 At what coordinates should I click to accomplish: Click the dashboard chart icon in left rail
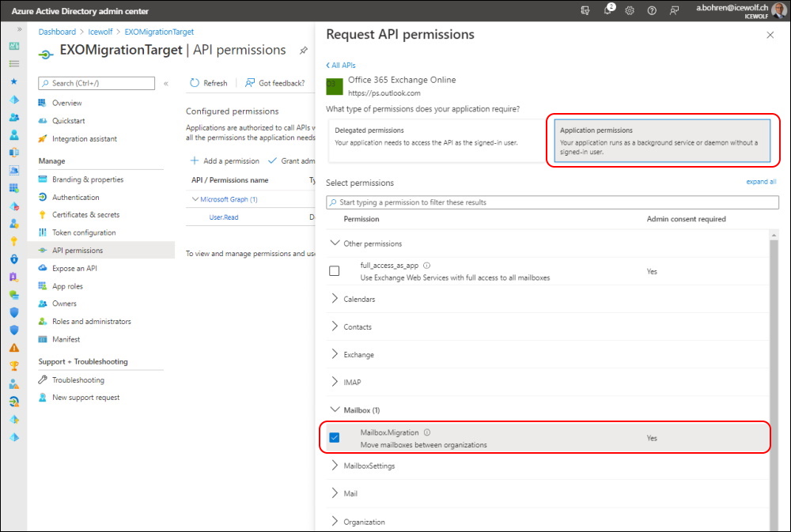pyautogui.click(x=14, y=46)
